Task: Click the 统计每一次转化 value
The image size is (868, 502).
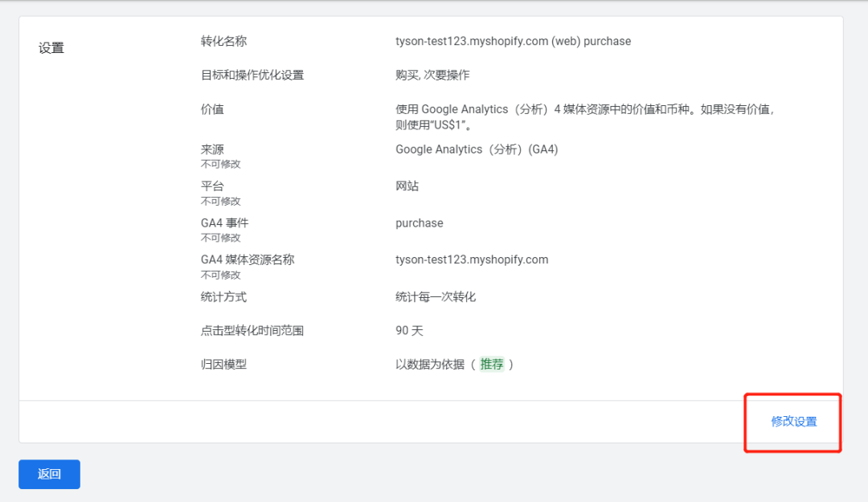Action: [436, 297]
